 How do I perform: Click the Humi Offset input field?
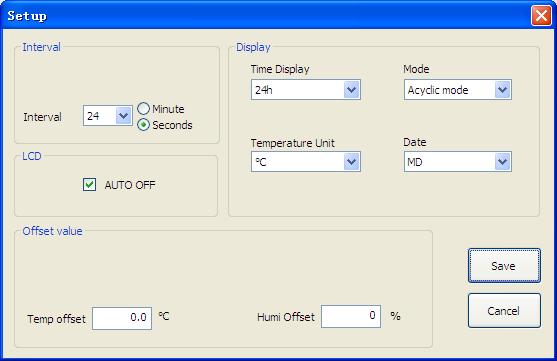pos(351,316)
